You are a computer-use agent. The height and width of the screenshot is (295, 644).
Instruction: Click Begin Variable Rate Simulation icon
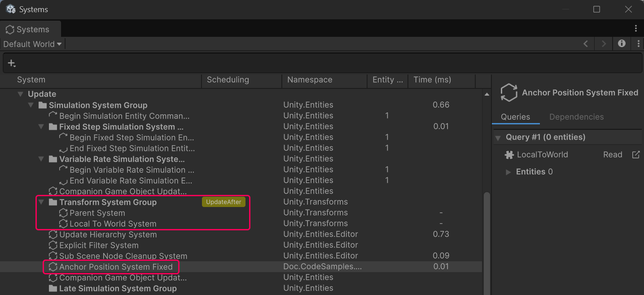(x=63, y=170)
